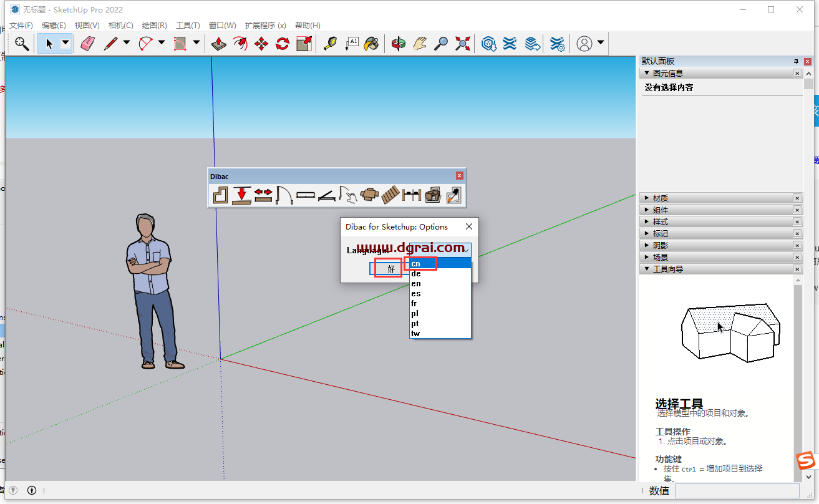Screen dimensions: 819x504
Task: Click the Send to LayOut icon
Action: coord(531,44)
